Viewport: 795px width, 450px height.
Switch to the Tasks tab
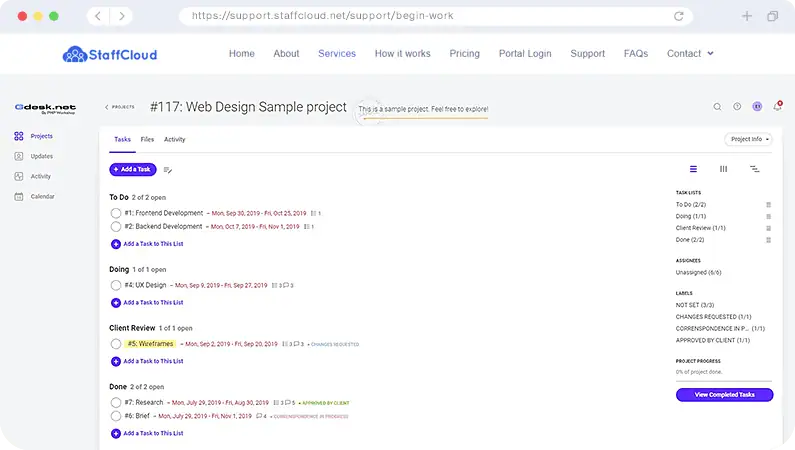click(x=122, y=139)
